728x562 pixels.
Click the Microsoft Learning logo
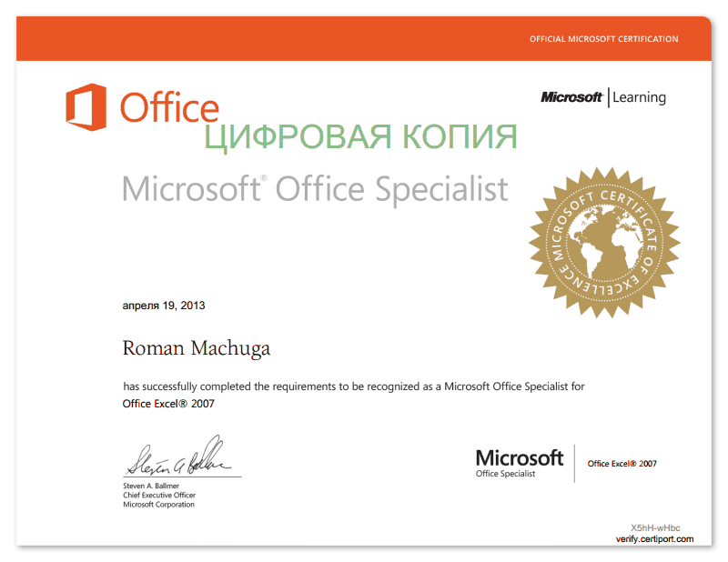[603, 97]
